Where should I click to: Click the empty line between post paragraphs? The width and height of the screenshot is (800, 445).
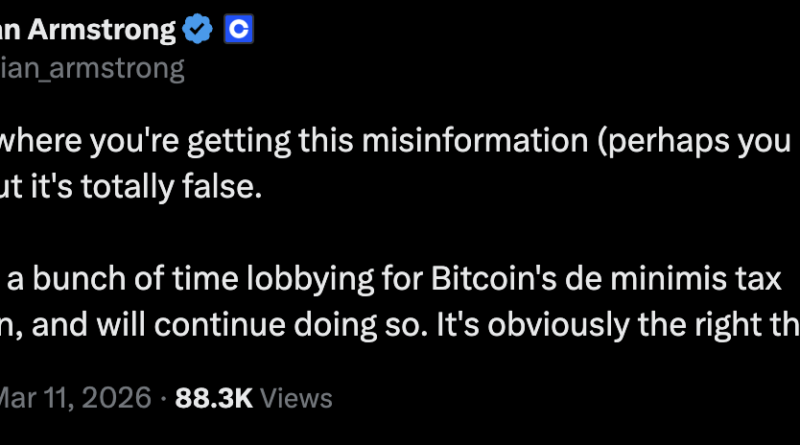[x=300, y=235]
